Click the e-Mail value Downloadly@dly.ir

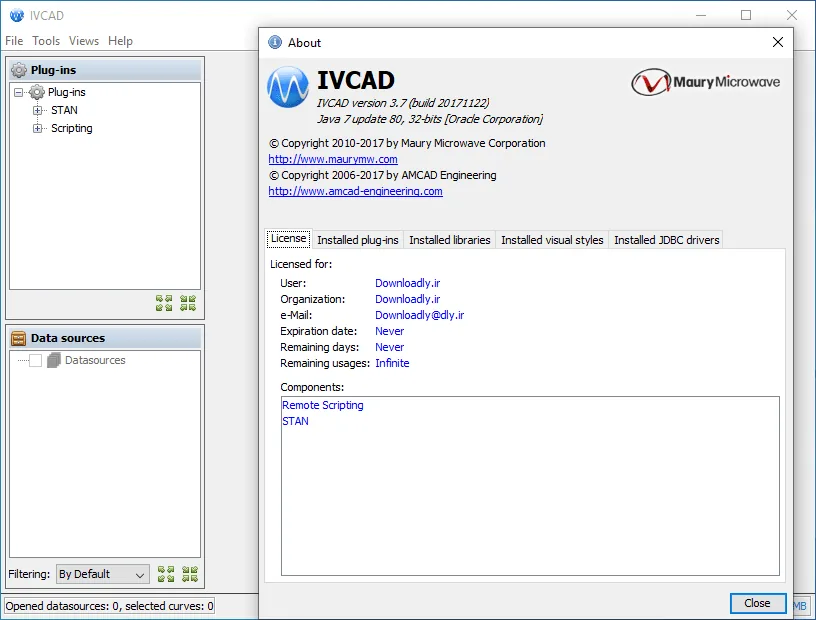[x=419, y=315]
